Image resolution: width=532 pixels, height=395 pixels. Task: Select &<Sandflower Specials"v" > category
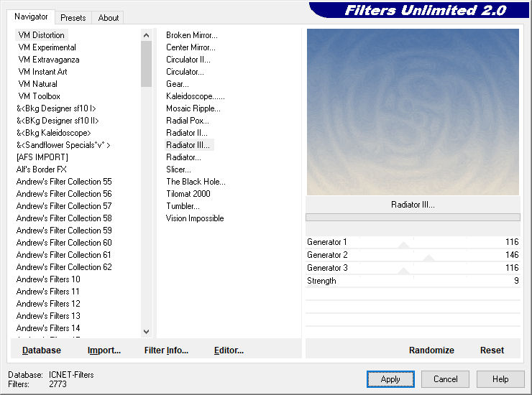pyautogui.click(x=63, y=145)
